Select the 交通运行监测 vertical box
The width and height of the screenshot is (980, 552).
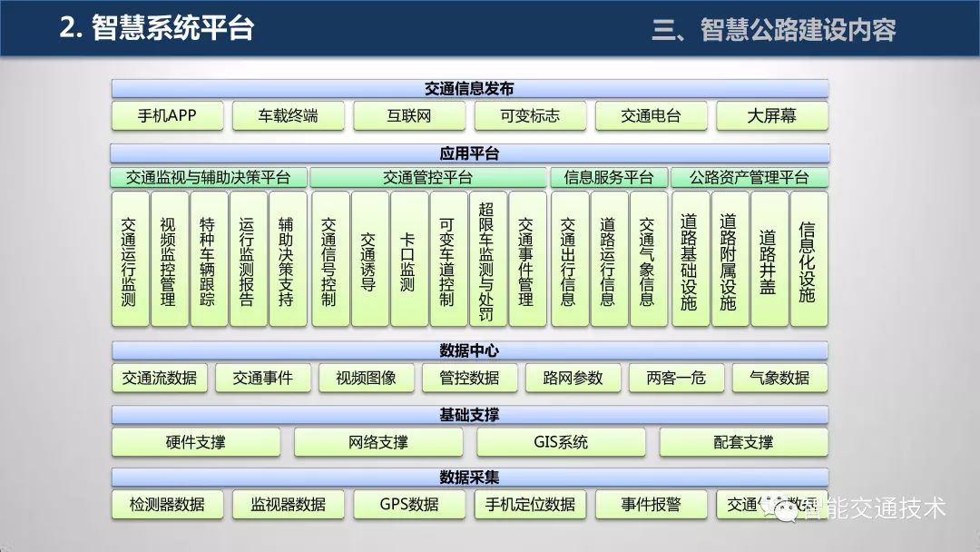[130, 259]
